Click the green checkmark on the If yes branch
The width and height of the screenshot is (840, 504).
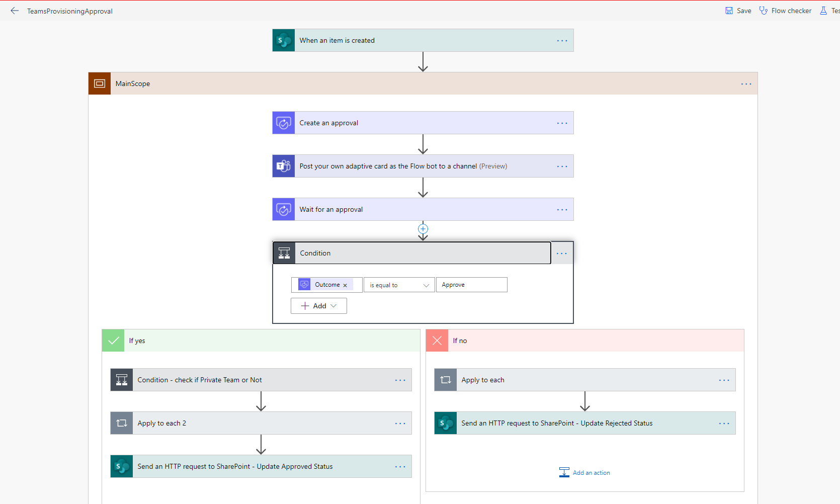113,341
